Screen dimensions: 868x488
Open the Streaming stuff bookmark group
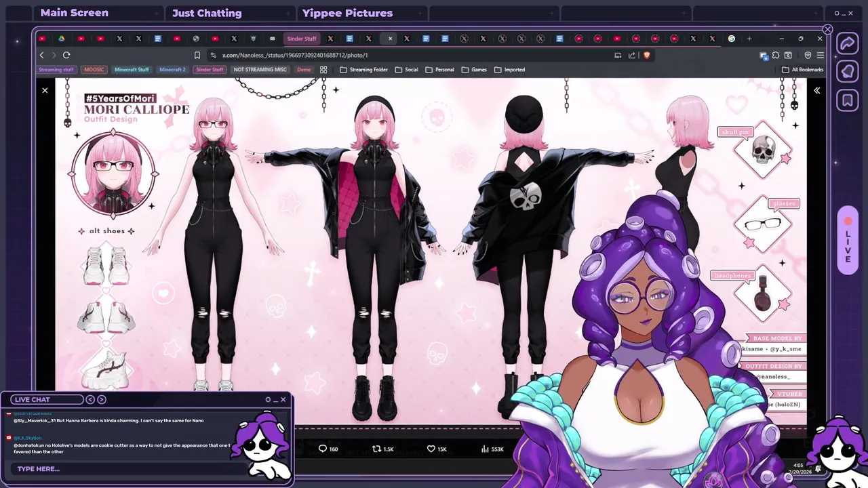56,70
